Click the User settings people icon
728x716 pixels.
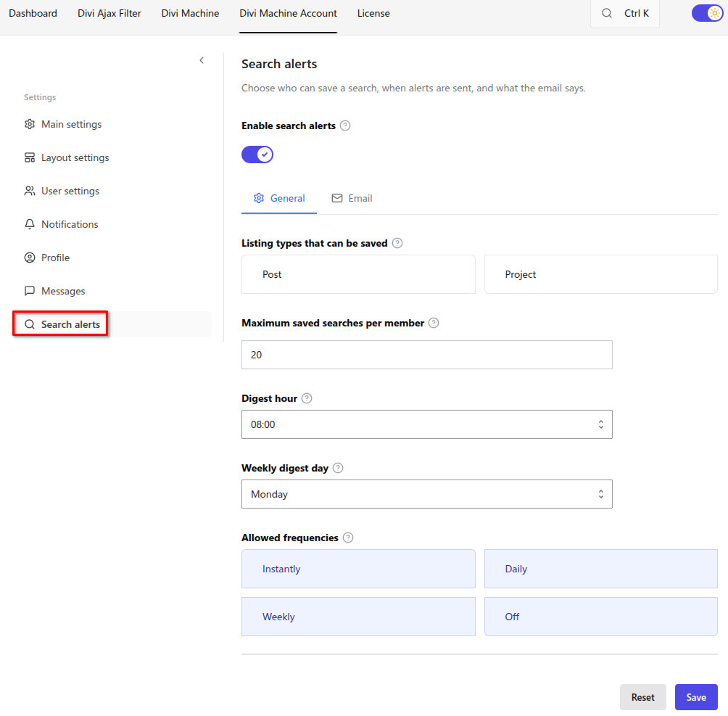[x=30, y=191]
